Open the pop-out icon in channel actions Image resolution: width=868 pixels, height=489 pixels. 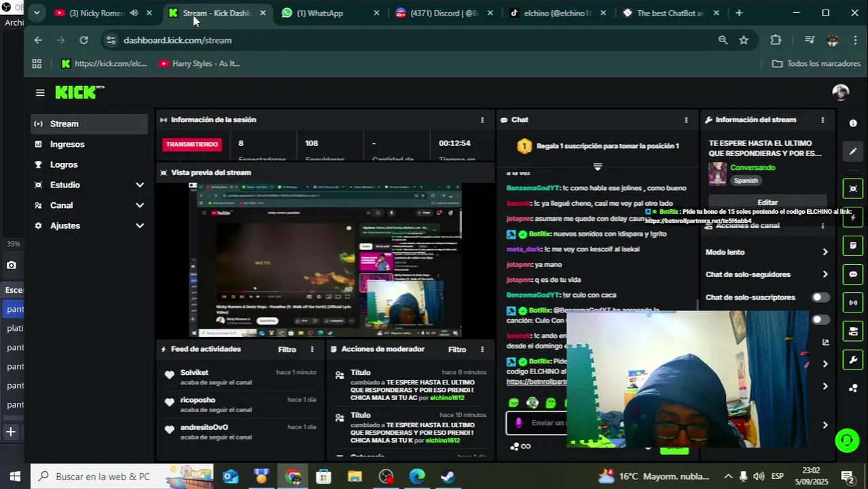[x=825, y=342]
